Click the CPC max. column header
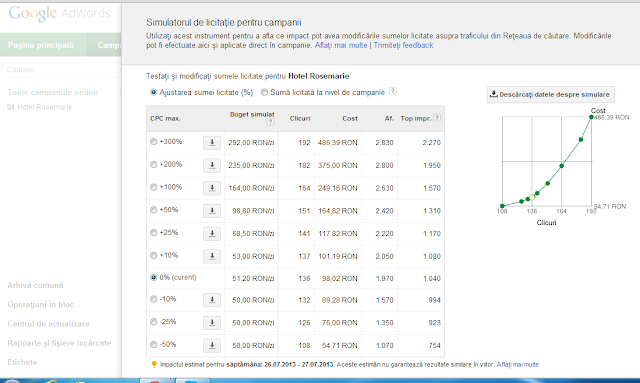 point(165,118)
